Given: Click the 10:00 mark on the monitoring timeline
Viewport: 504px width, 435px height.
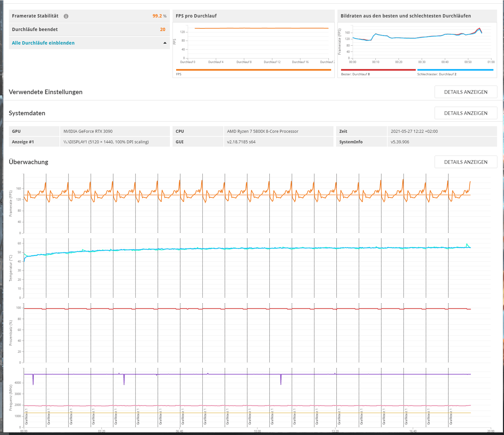Looking at the screenshot, I should click(257, 431).
